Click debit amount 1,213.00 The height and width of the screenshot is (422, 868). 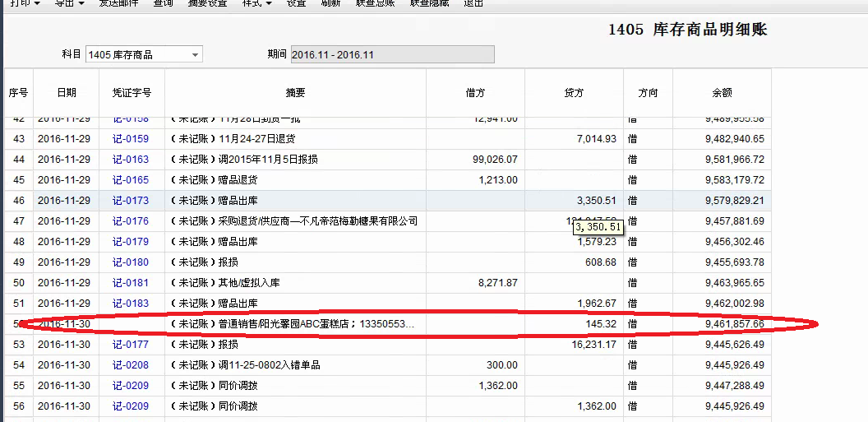click(x=499, y=180)
